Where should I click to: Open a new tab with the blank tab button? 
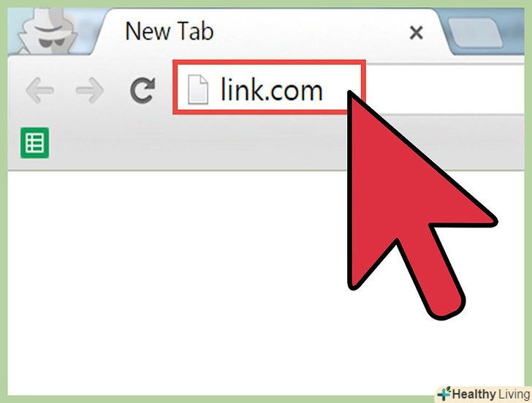(x=475, y=33)
